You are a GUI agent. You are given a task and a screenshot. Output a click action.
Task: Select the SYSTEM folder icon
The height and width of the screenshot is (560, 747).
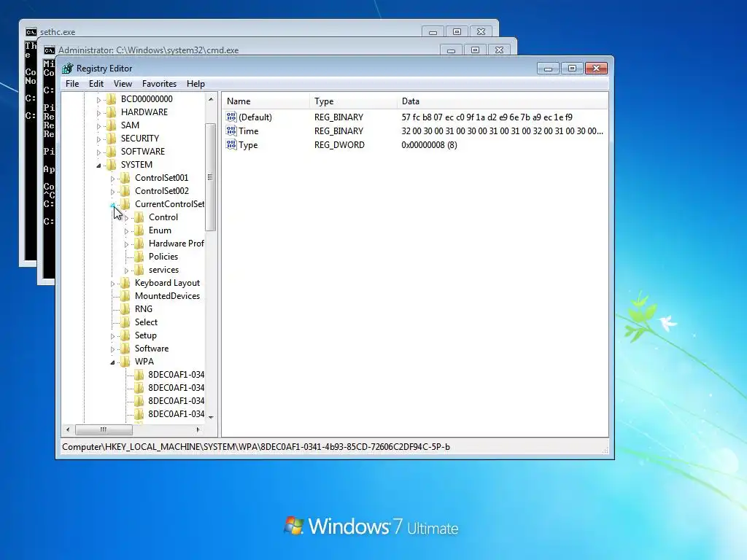pyautogui.click(x=112, y=165)
